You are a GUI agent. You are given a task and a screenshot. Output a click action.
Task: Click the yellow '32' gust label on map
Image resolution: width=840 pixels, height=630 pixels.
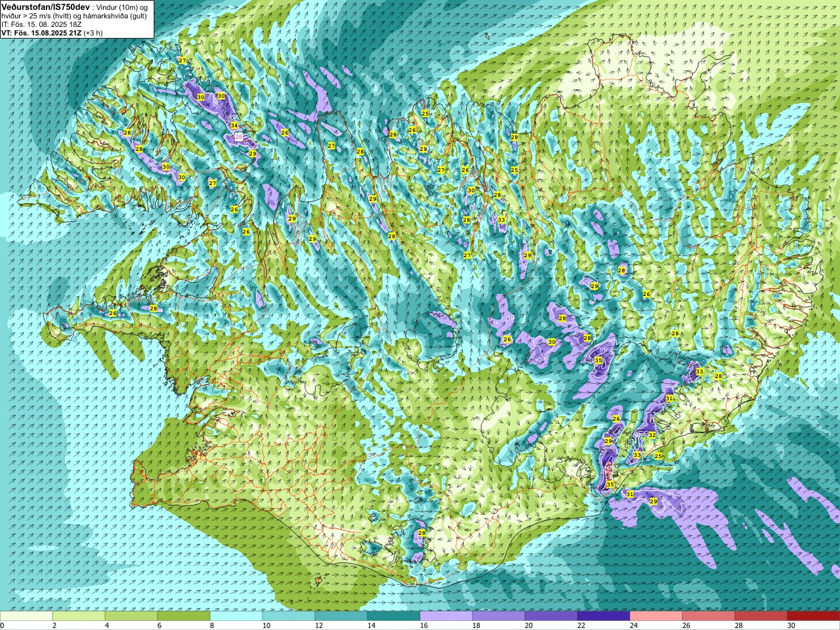pos(652,434)
